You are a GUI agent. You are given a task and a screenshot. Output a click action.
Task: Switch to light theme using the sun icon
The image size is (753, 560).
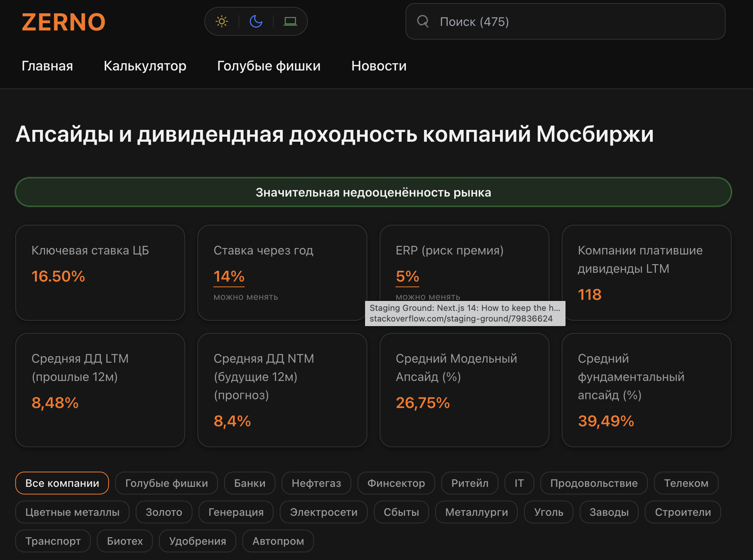tap(221, 22)
